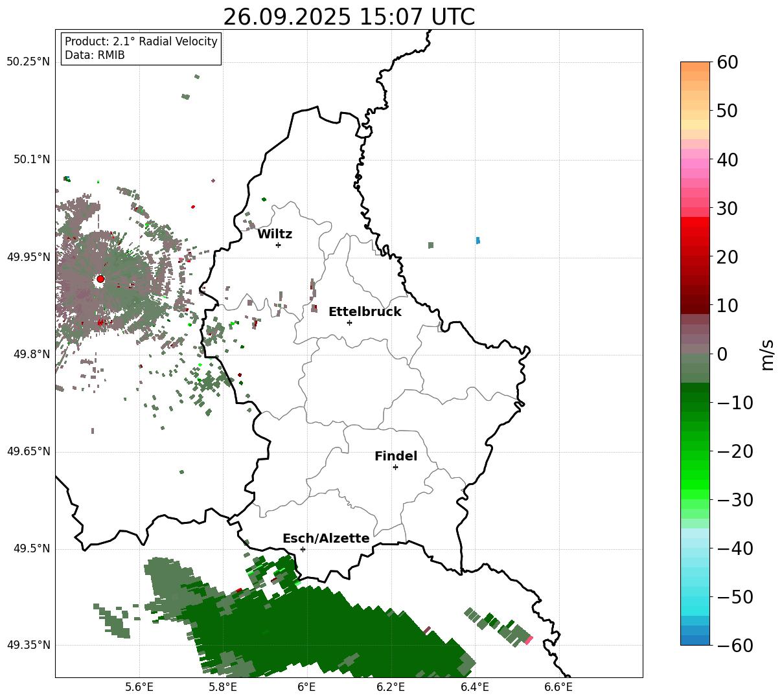Click the colorbar tick label 0
This screenshot has width=782, height=700.
pyautogui.click(x=722, y=354)
